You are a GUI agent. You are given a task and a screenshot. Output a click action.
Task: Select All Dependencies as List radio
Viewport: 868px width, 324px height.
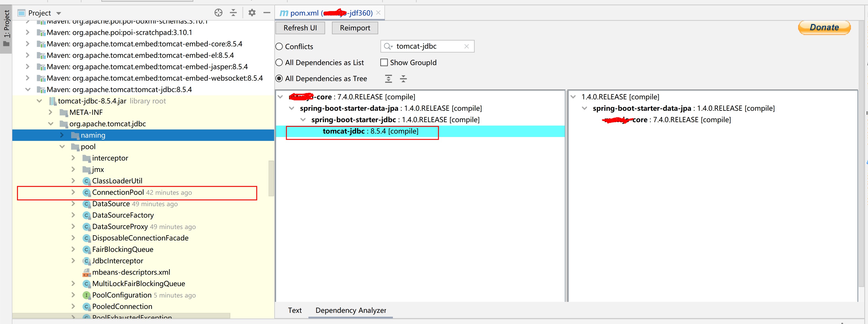[x=279, y=62]
